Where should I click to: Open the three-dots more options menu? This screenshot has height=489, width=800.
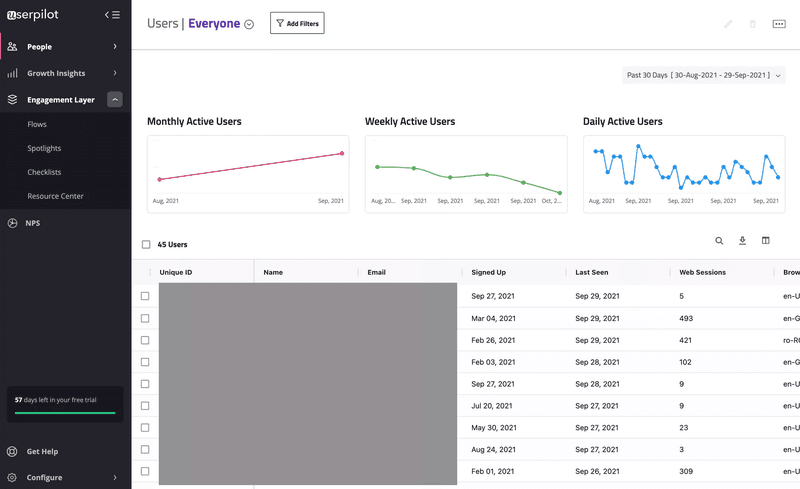[x=779, y=24]
